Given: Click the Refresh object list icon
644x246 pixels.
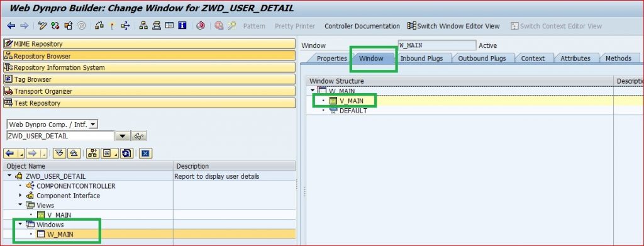Looking at the screenshot, I should click(x=126, y=153).
